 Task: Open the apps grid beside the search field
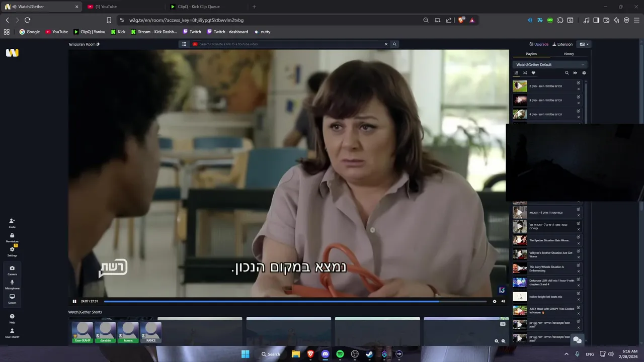pyautogui.click(x=184, y=44)
